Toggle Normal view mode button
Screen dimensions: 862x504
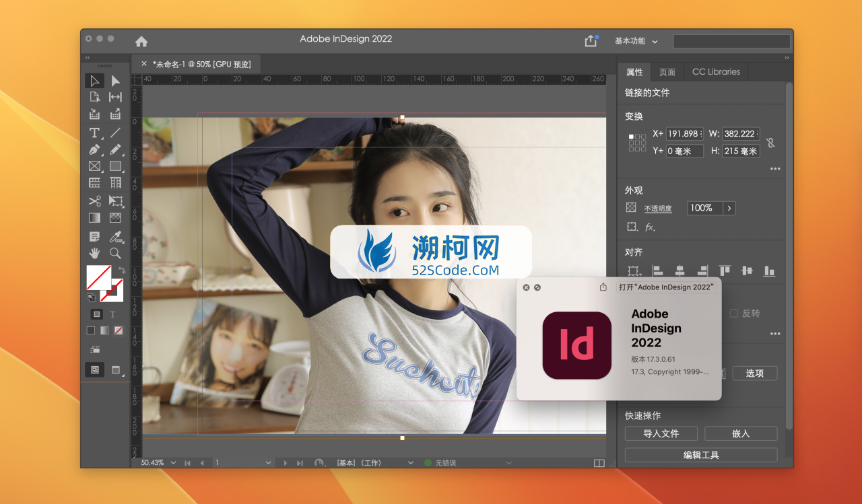pos(94,369)
